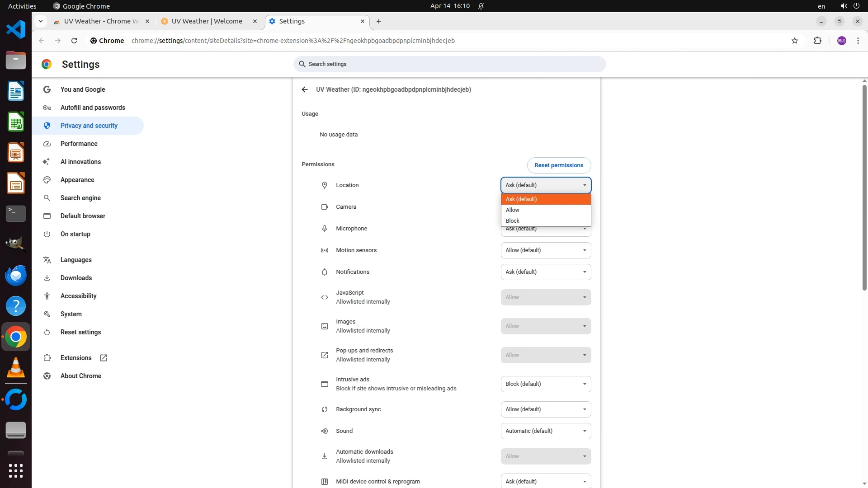Expand the Notifications permission dropdown
868x488 pixels.
click(545, 272)
